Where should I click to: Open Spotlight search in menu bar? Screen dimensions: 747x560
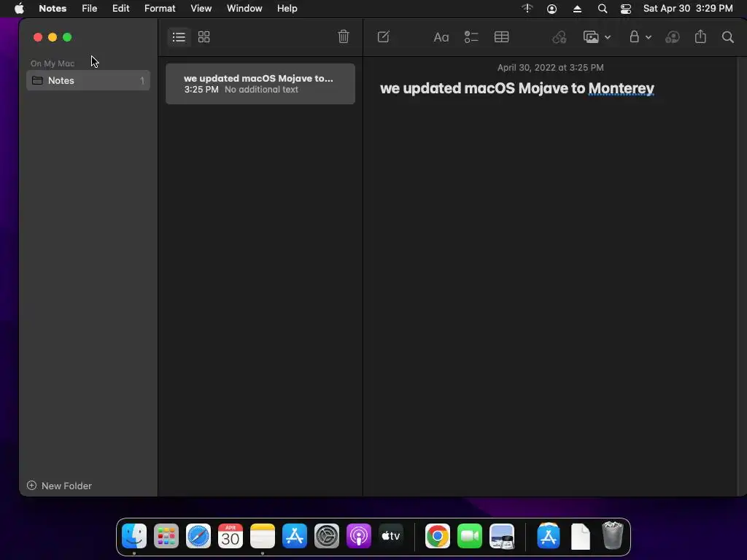602,9
